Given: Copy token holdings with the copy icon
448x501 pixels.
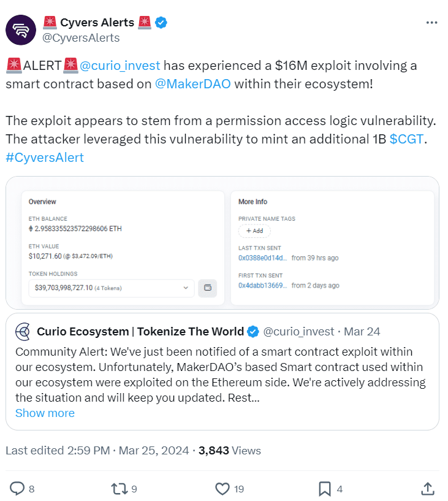Looking at the screenshot, I should [208, 288].
